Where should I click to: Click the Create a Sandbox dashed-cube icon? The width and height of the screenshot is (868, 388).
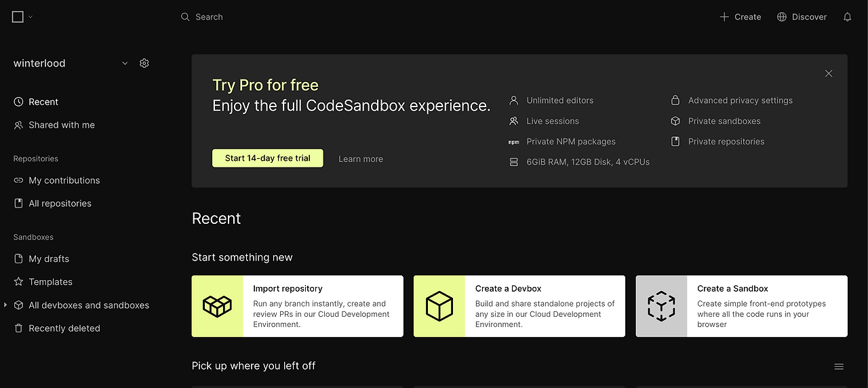[x=661, y=307]
